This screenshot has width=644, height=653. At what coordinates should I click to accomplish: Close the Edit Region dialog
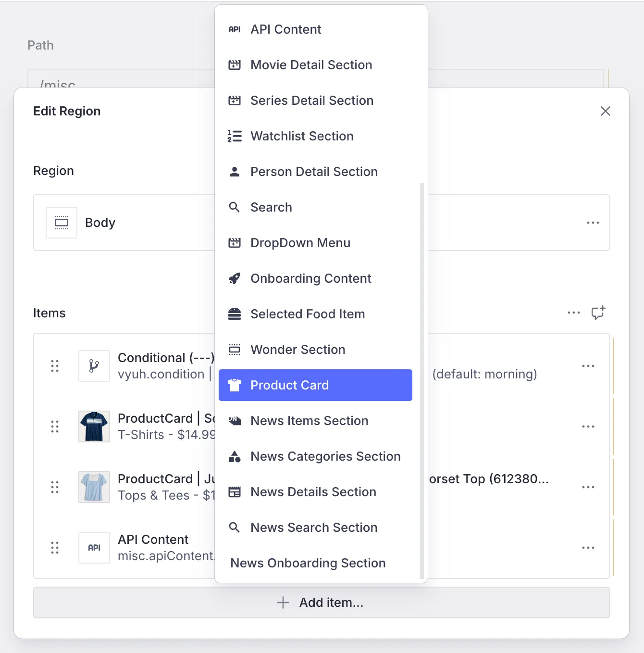pos(605,111)
